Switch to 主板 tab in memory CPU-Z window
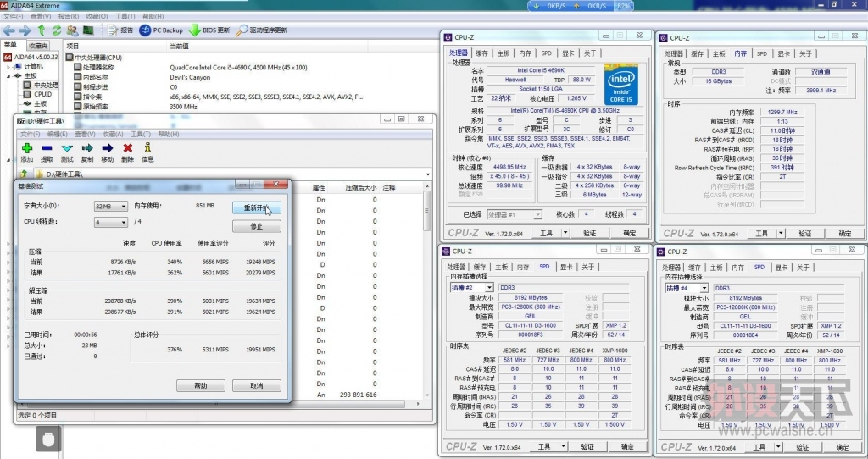The height and width of the screenshot is (459, 868). click(x=719, y=53)
